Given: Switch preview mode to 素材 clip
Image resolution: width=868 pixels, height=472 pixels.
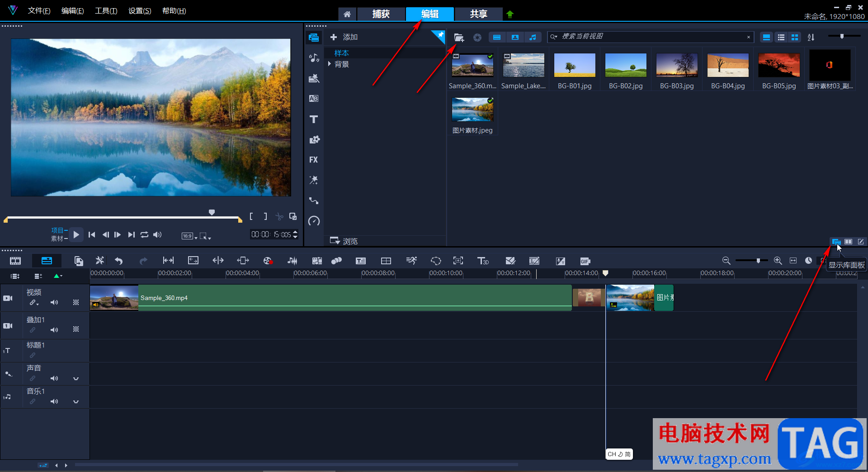Looking at the screenshot, I should click(x=57, y=238).
